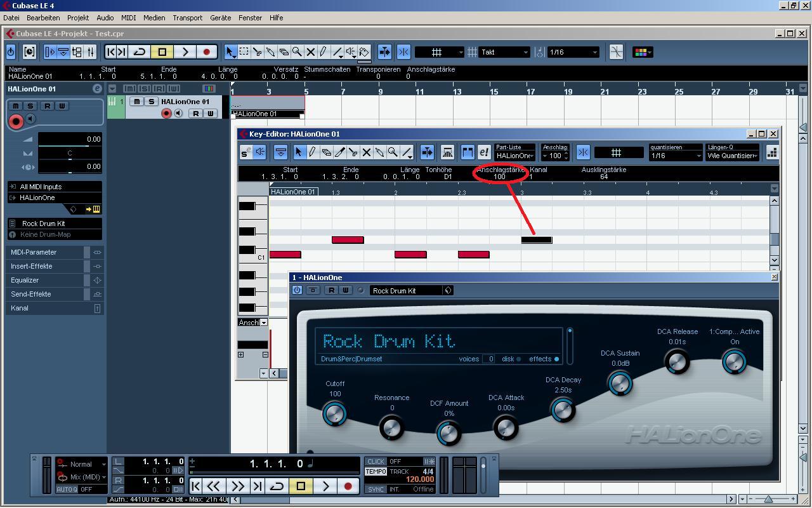Select the scissors tool in Key-Editor
Viewport: 812px width, 508px height.
pos(353,152)
